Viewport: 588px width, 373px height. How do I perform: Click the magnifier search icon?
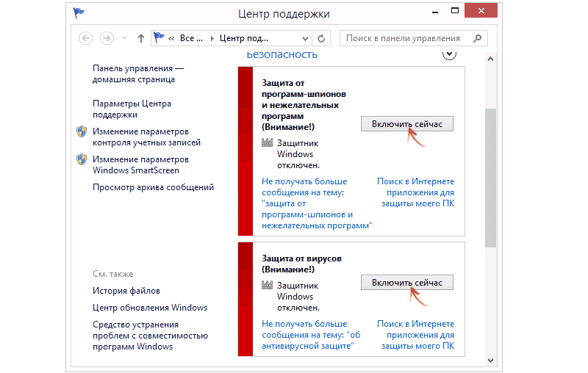[477, 38]
